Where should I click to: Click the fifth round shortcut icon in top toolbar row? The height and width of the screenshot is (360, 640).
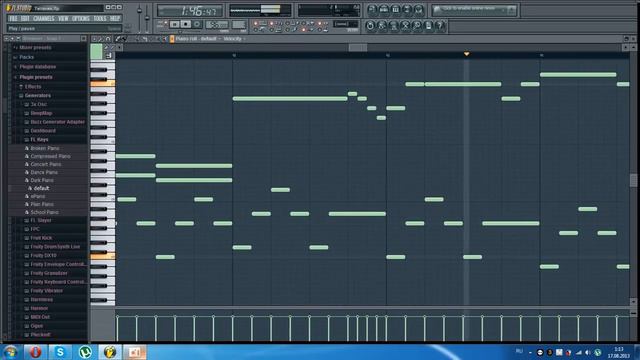(418, 9)
